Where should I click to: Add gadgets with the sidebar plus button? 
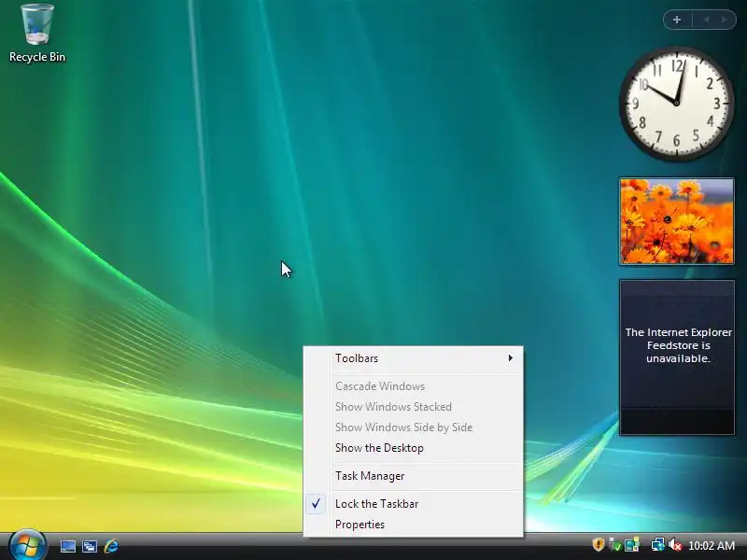coord(677,20)
